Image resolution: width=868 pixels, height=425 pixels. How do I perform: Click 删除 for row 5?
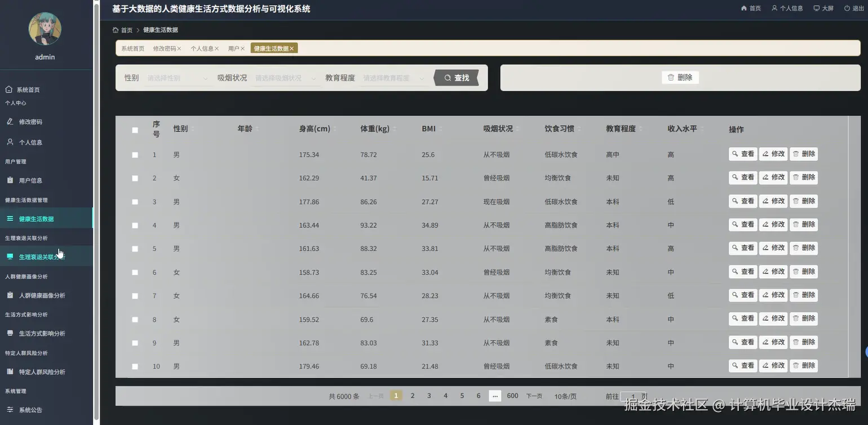coord(804,248)
